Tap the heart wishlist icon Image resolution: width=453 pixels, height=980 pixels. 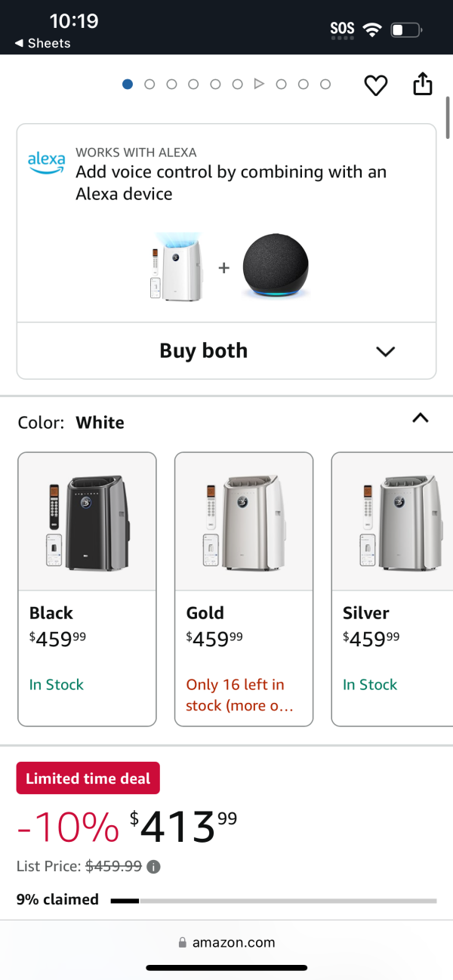coord(376,85)
